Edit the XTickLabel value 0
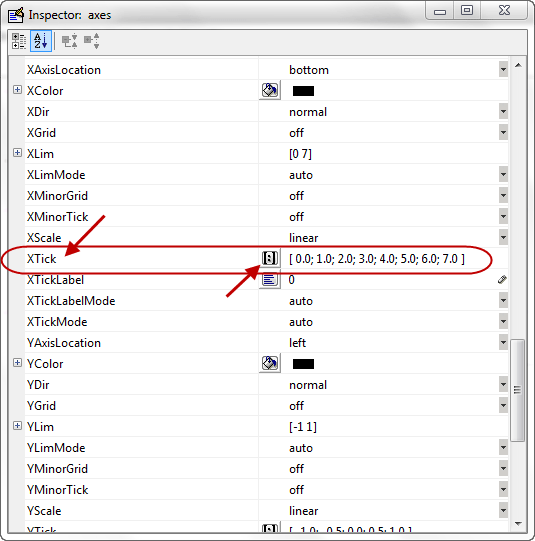Image resolution: width=535 pixels, height=541 pixels. click(291, 279)
